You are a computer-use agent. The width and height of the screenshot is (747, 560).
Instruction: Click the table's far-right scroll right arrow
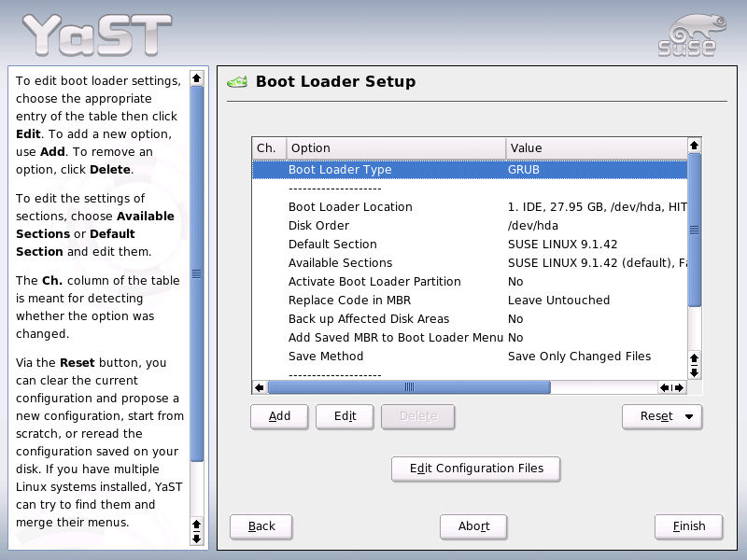point(680,387)
